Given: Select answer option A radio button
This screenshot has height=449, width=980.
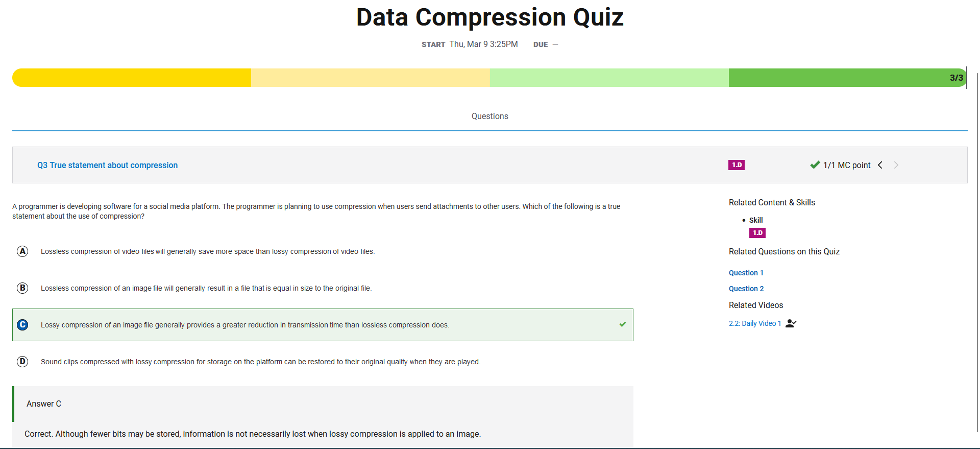Looking at the screenshot, I should (22, 251).
